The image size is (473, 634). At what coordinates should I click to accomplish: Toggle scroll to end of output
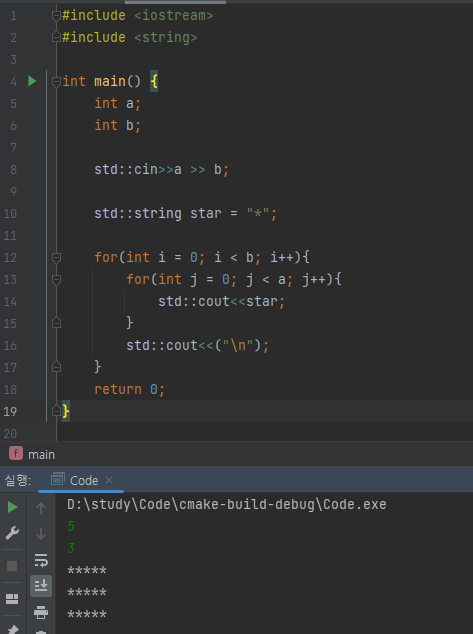[x=41, y=585]
